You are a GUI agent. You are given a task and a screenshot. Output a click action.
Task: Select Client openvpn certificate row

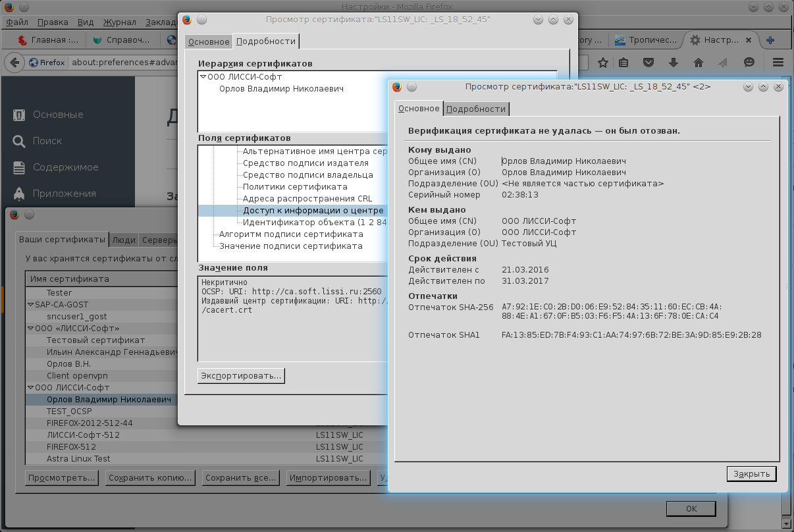[76, 376]
